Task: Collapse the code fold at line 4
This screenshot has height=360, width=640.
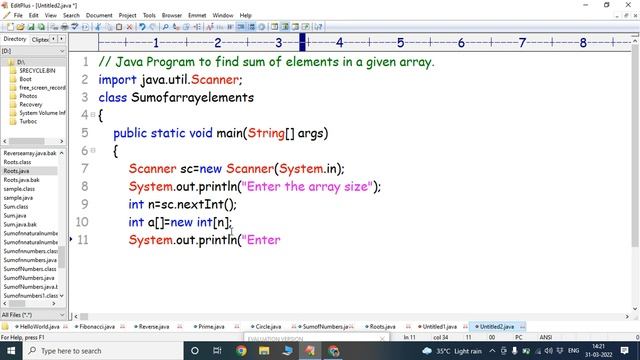Action: pyautogui.click(x=93, y=115)
